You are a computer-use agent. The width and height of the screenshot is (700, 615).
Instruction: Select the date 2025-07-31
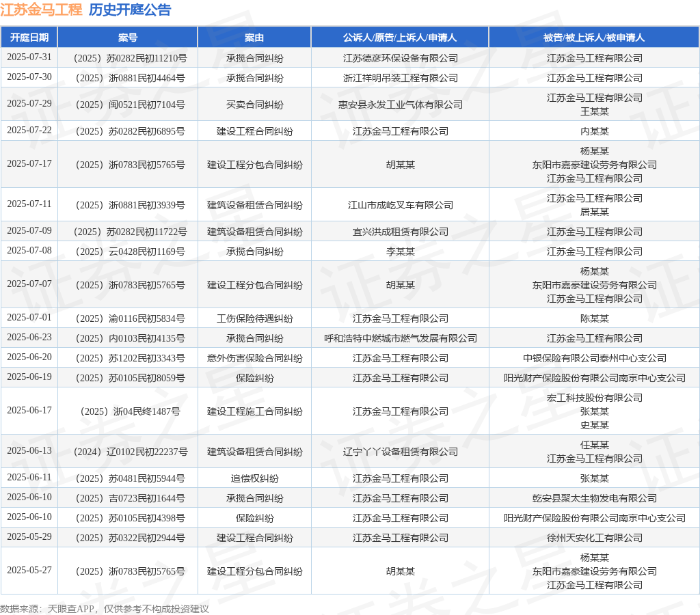tap(29, 57)
